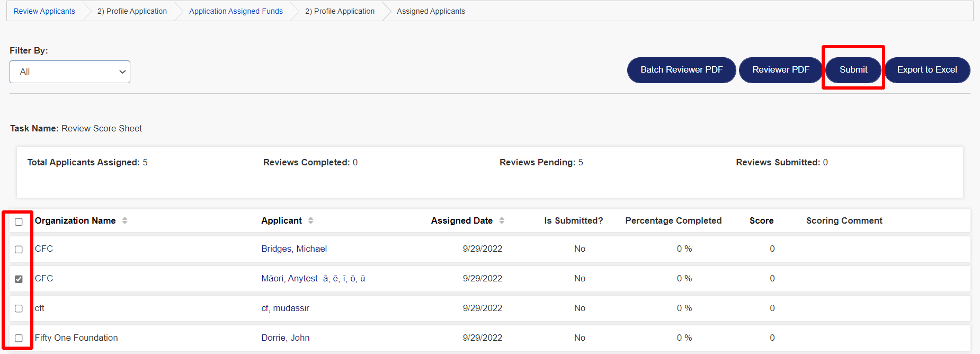Image resolution: width=980 pixels, height=354 pixels.
Task: Open applicant Māori, Anytest link
Action: point(313,278)
